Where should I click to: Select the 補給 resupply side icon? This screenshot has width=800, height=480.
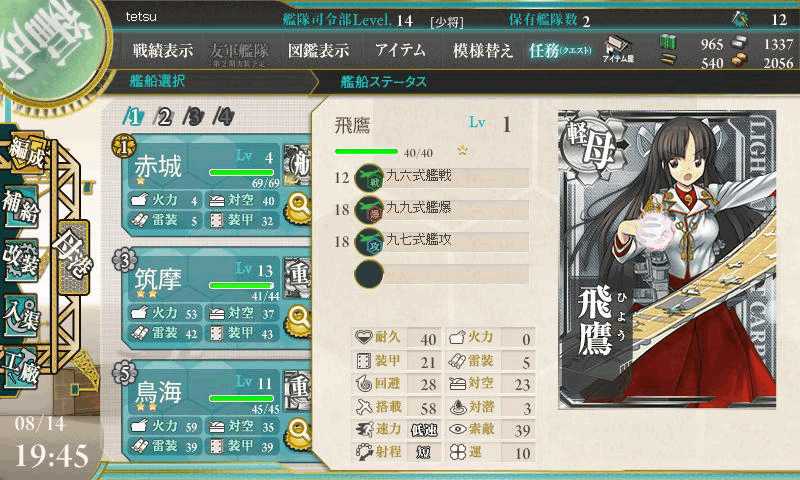pos(21,206)
